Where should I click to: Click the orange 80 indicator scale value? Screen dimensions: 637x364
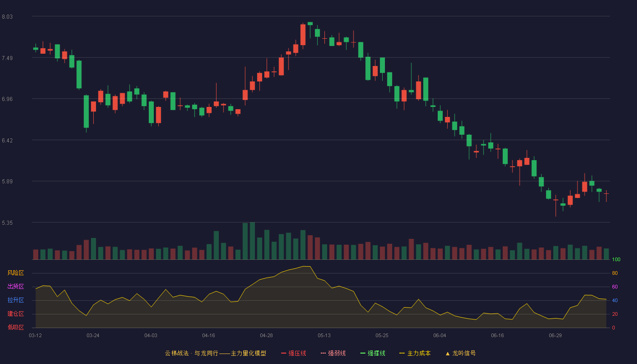(x=615, y=273)
